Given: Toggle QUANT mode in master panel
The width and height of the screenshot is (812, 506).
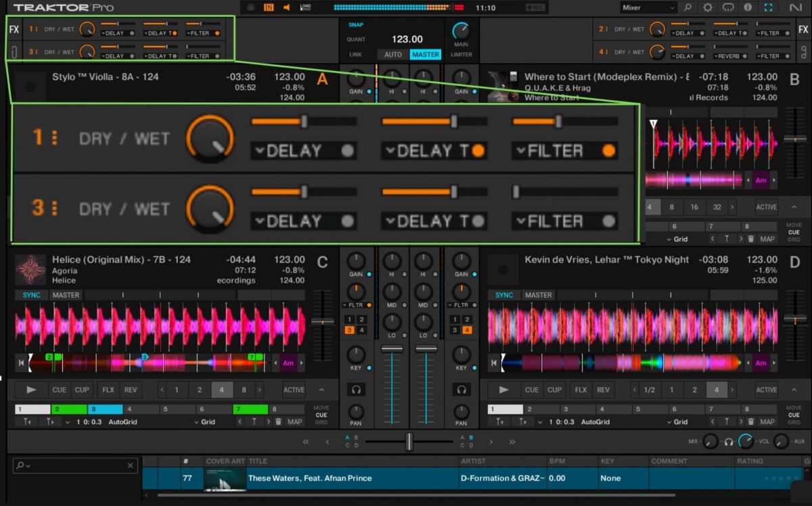Looking at the screenshot, I should pyautogui.click(x=356, y=39).
